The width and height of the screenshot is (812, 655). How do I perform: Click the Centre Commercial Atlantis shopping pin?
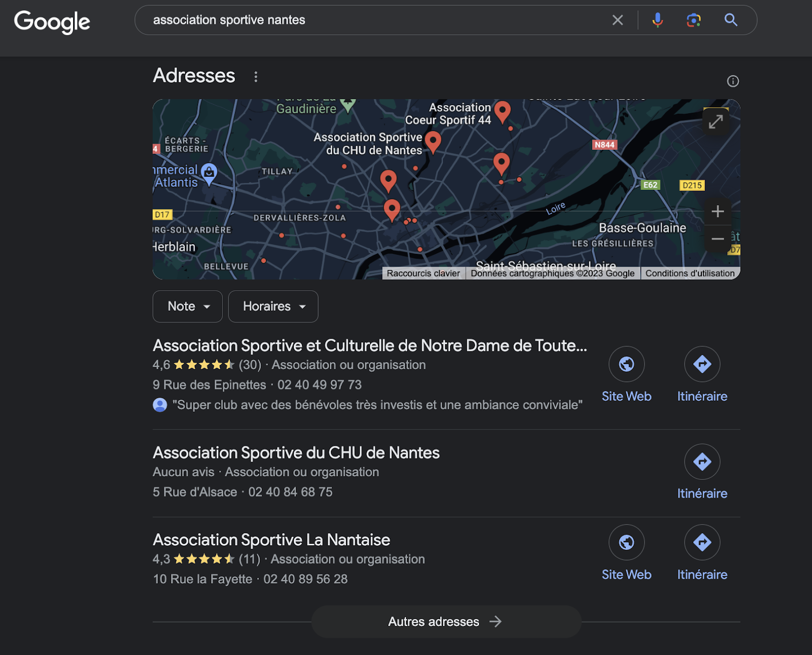click(209, 174)
